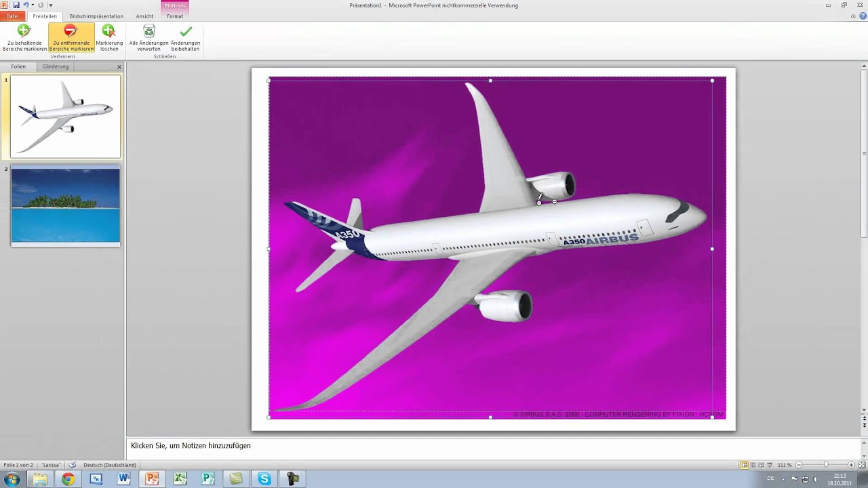Open the Datei tab
Screen dimensions: 868x488
12,16
